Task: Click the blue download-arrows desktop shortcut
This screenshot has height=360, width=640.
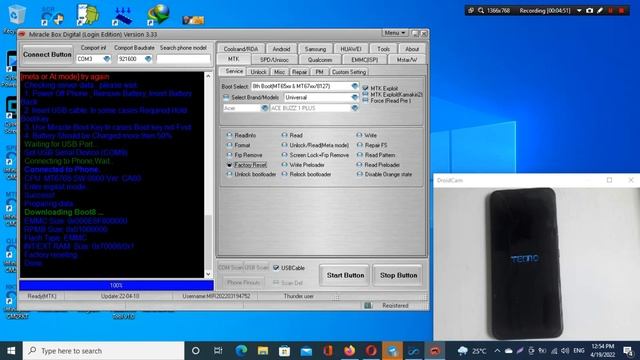Action: click(122, 16)
